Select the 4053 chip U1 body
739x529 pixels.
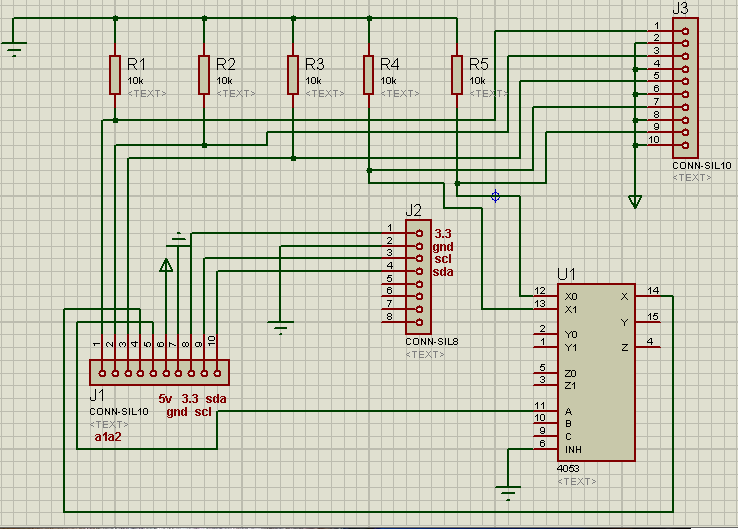click(x=596, y=372)
